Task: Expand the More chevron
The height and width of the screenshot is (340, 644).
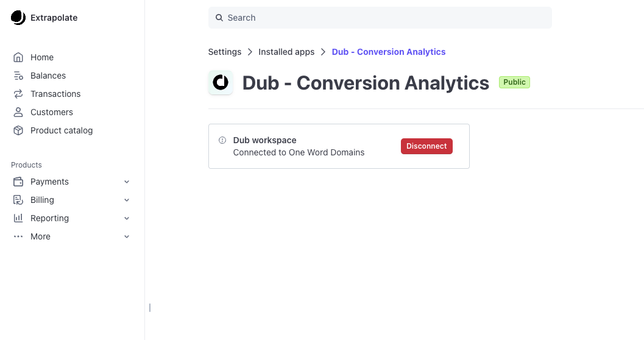Action: pyautogui.click(x=127, y=236)
